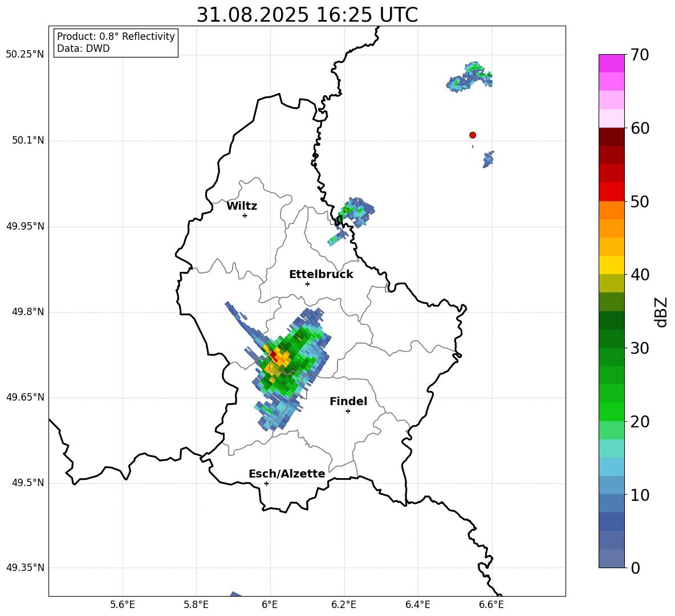Click the Wiltz city label
The height and width of the screenshot is (616, 675).
pyautogui.click(x=242, y=206)
